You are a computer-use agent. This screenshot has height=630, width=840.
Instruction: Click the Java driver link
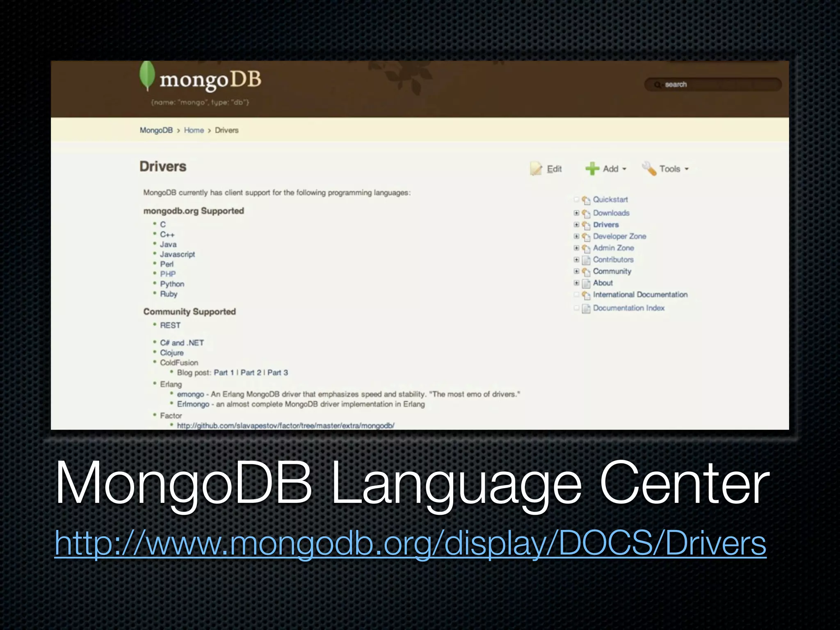click(x=168, y=244)
